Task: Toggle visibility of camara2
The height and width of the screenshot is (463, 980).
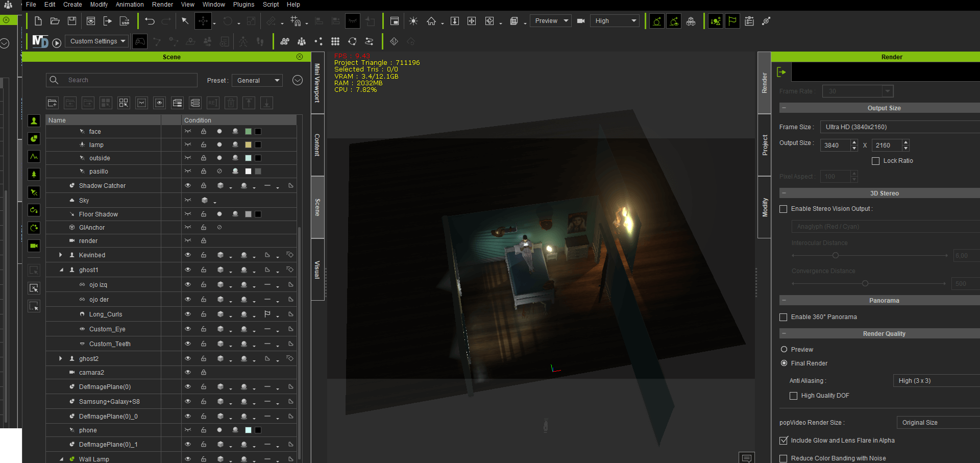Action: coord(188,372)
